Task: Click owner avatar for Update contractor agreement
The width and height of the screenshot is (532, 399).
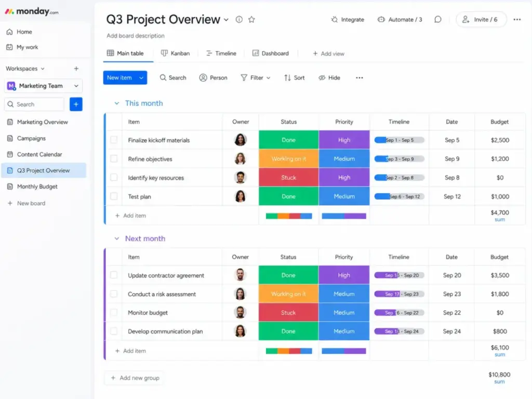Action: pyautogui.click(x=240, y=275)
